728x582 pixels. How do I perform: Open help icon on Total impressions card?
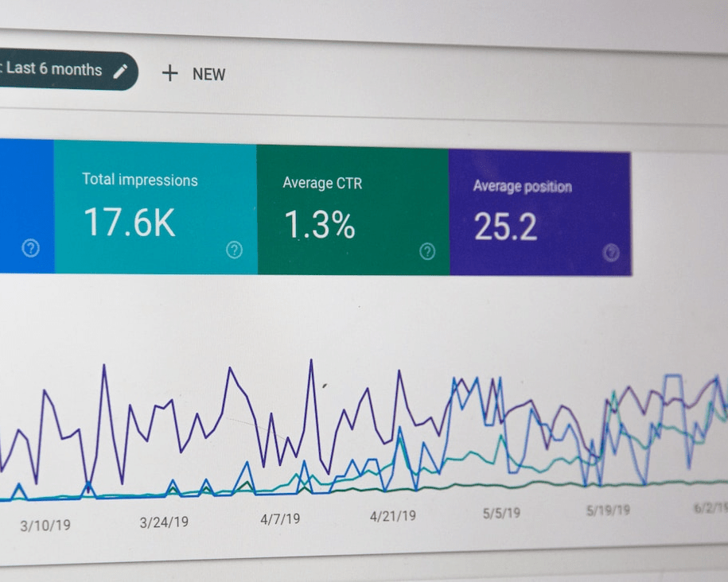234,250
